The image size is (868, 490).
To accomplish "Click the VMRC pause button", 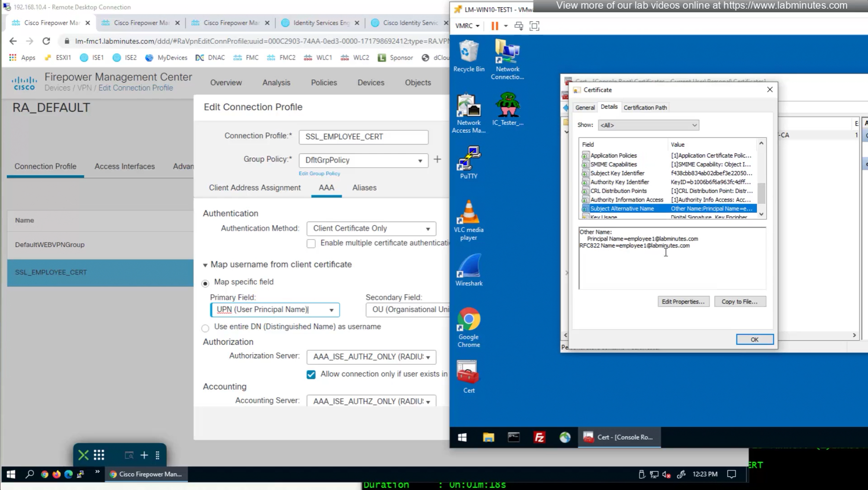I will point(495,26).
